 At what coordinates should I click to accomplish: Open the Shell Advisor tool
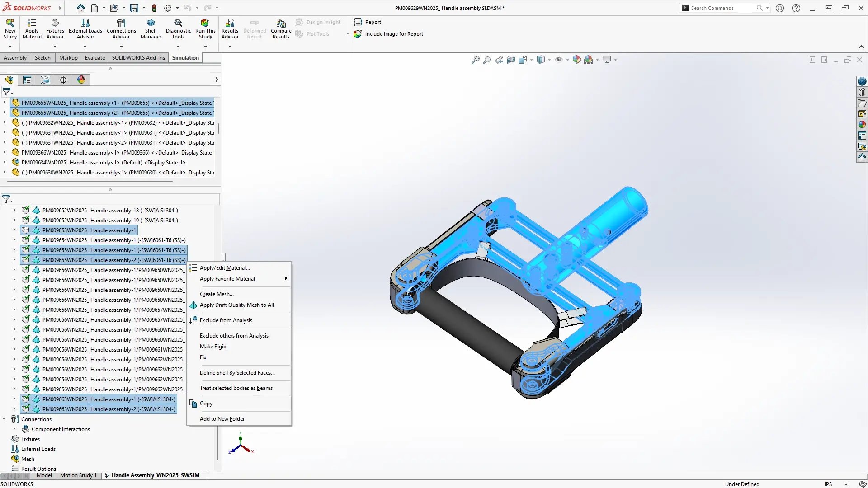(x=150, y=28)
